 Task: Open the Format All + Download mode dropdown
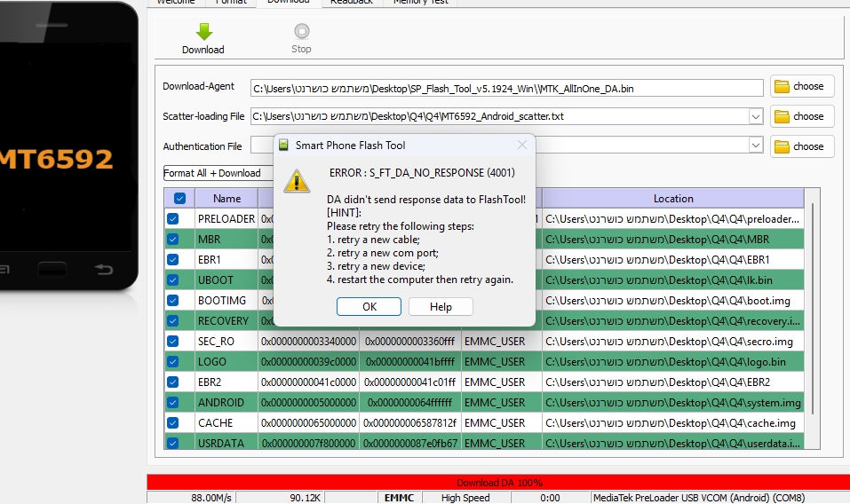click(217, 173)
